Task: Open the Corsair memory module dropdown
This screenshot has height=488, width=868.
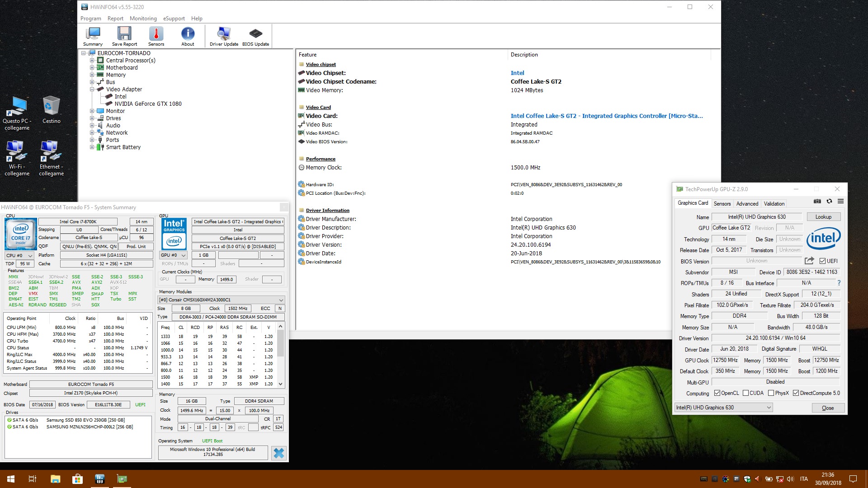Action: tap(221, 300)
